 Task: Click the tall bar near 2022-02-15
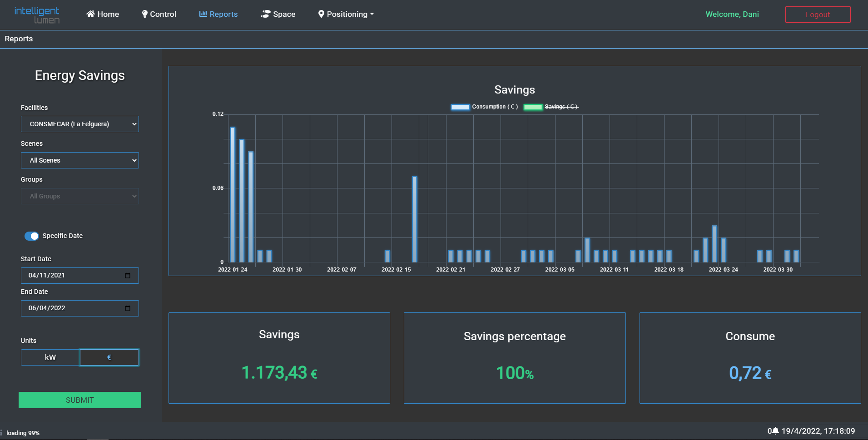[x=415, y=219]
